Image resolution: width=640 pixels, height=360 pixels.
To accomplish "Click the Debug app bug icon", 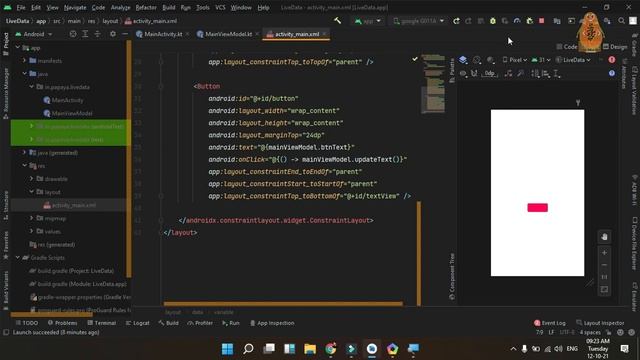I will [x=493, y=21].
